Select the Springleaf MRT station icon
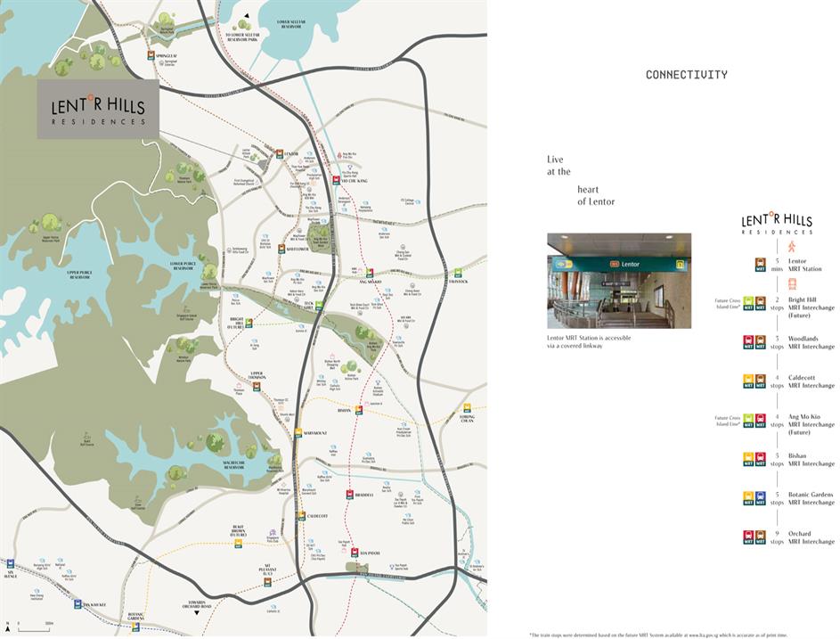The image size is (840, 639). pos(152,55)
